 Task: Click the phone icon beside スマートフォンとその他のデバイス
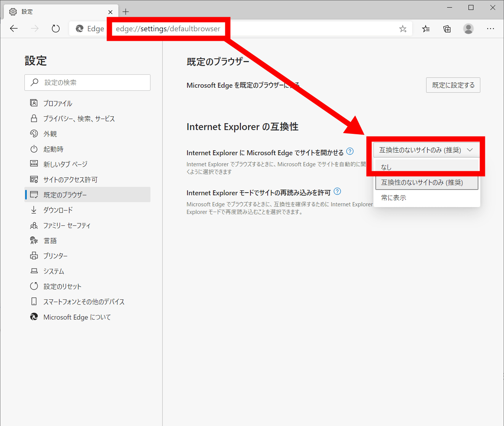(x=34, y=301)
